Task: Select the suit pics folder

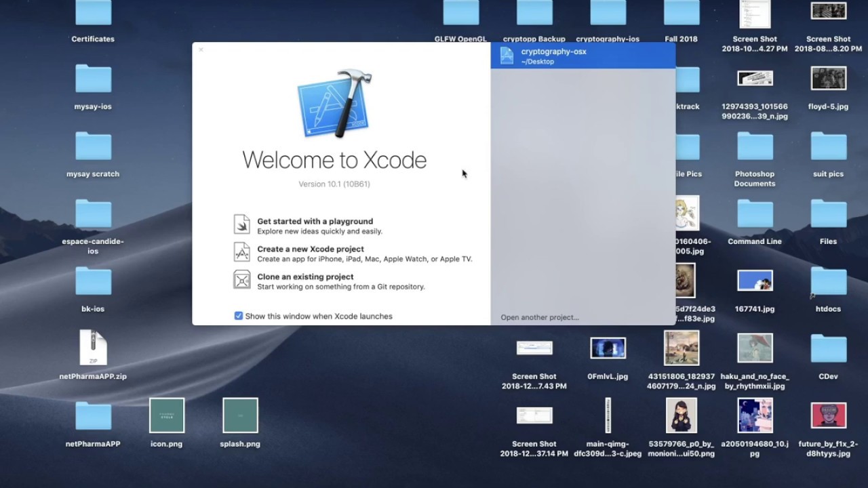Action: click(x=829, y=146)
